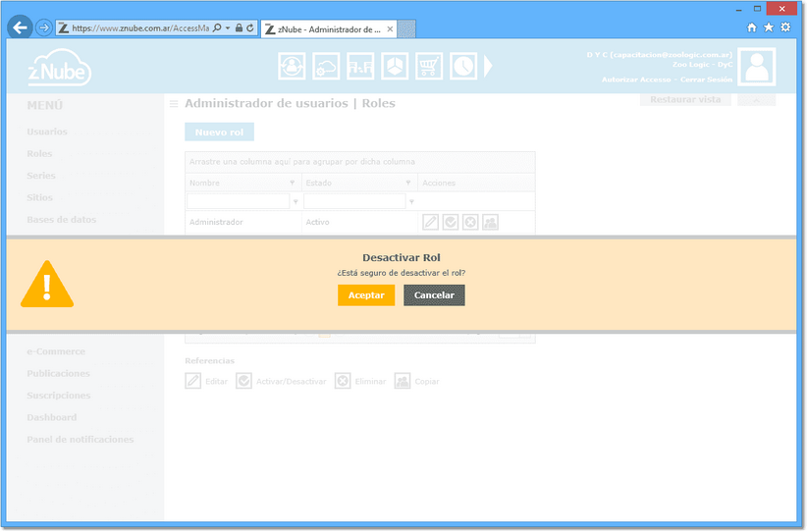
Task: Open Panel de notificaciones menu entry
Action: click(81, 440)
